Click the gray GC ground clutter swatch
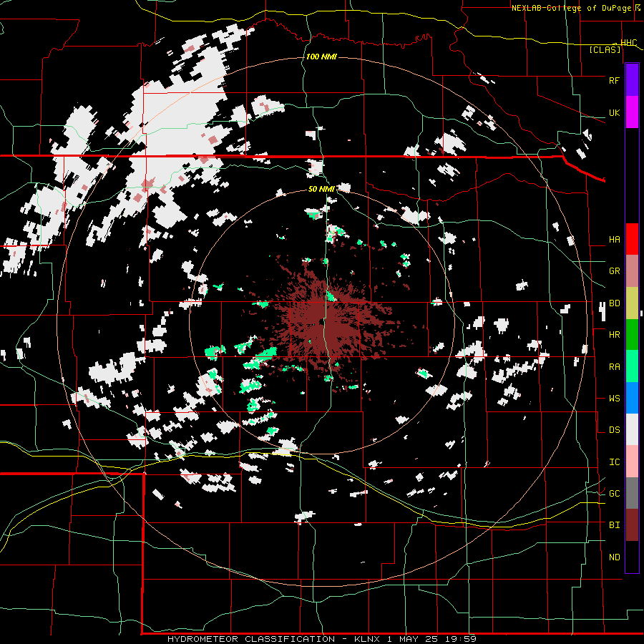The width and height of the screenshot is (644, 644). (632, 493)
